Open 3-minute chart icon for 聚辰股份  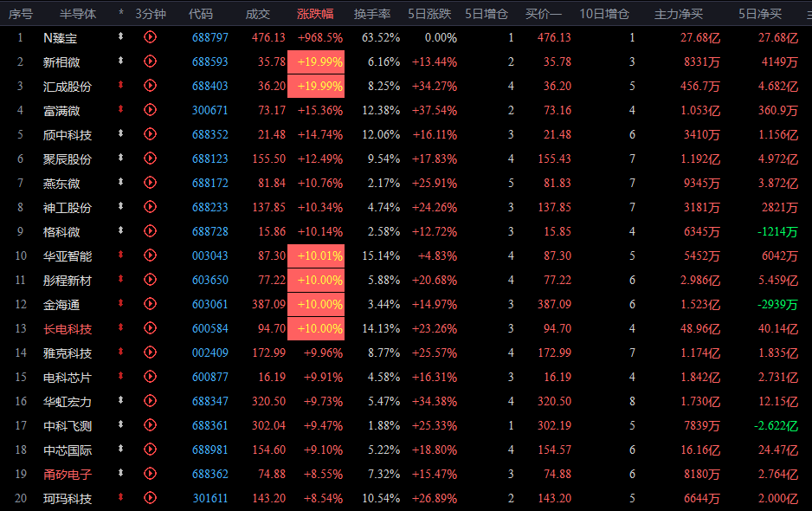150,158
